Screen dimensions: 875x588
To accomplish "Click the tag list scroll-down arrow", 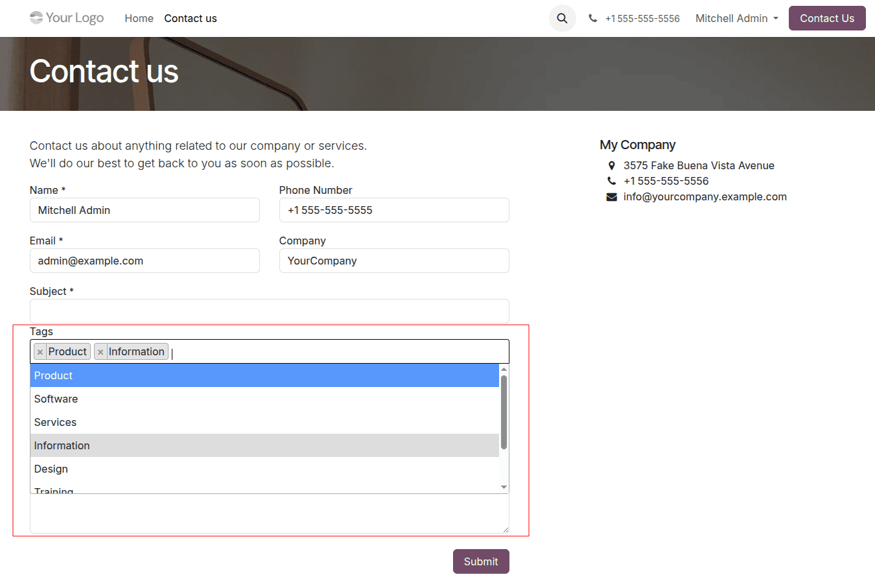I will pyautogui.click(x=504, y=487).
